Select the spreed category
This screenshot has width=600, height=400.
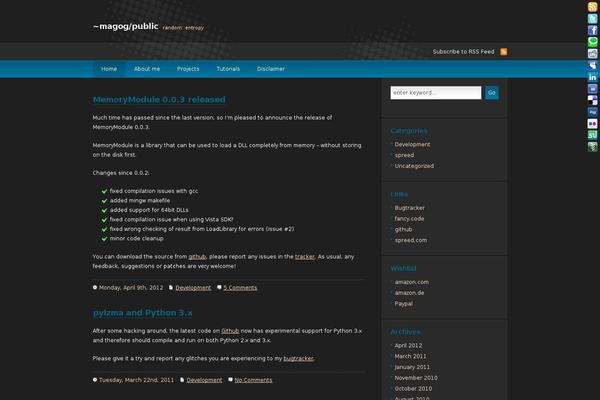404,155
